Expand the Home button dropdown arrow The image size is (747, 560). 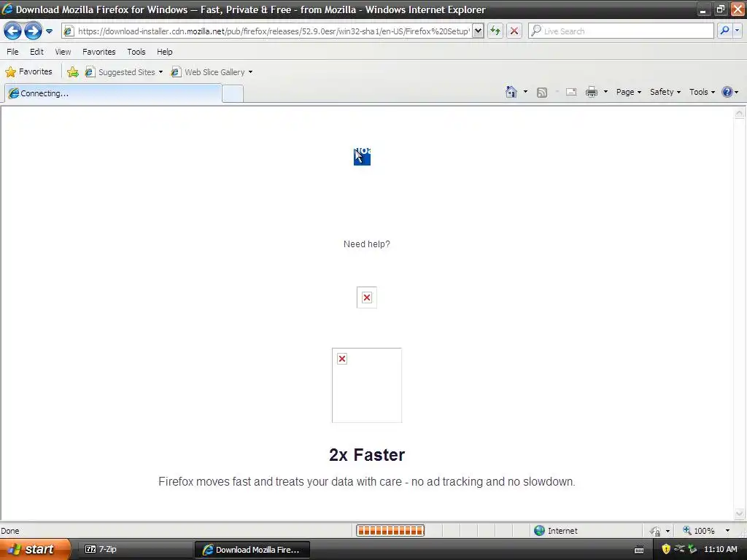pyautogui.click(x=525, y=92)
